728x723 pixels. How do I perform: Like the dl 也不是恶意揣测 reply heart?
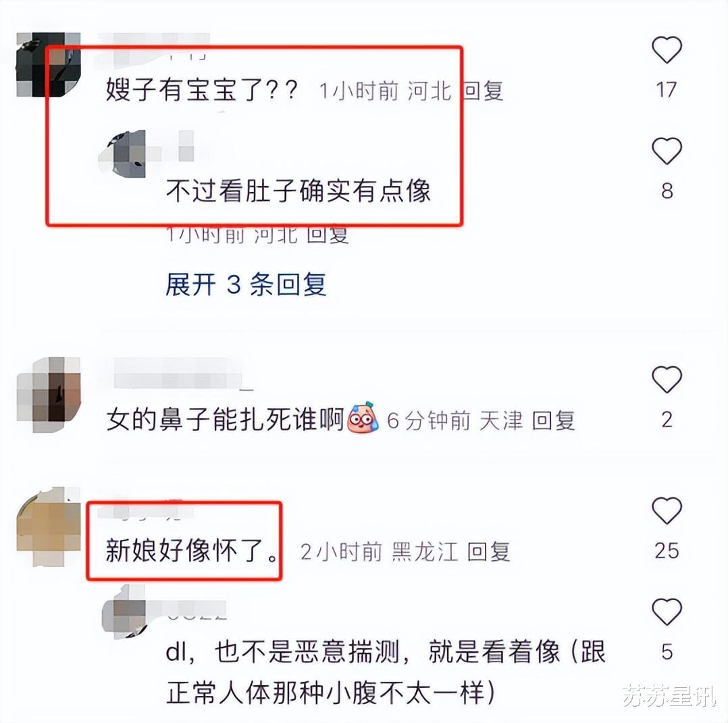coord(667,612)
